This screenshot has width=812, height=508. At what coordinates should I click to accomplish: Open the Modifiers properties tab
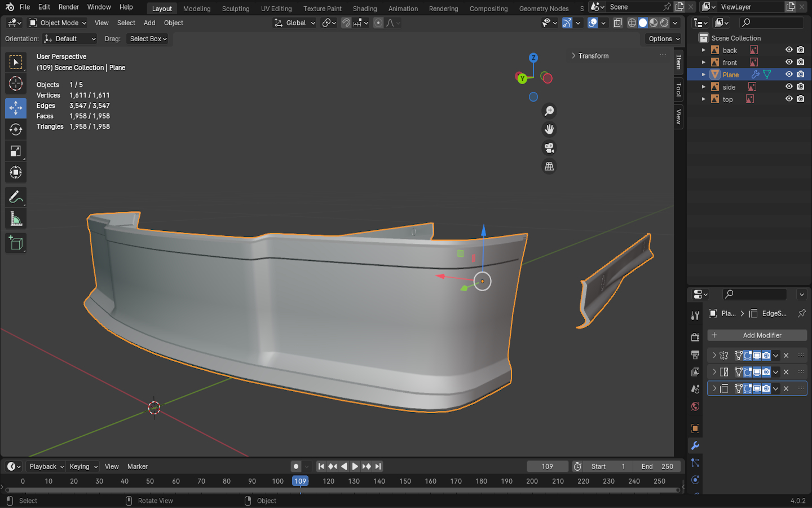coord(695,445)
